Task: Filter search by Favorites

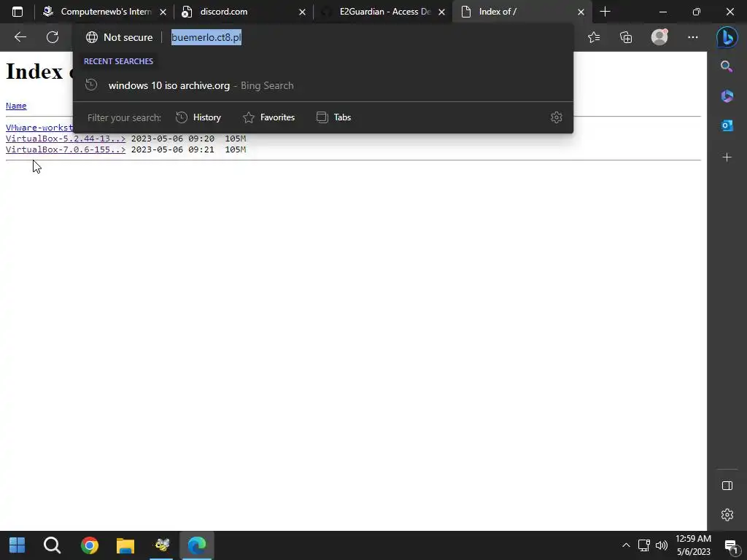Action: [268, 117]
